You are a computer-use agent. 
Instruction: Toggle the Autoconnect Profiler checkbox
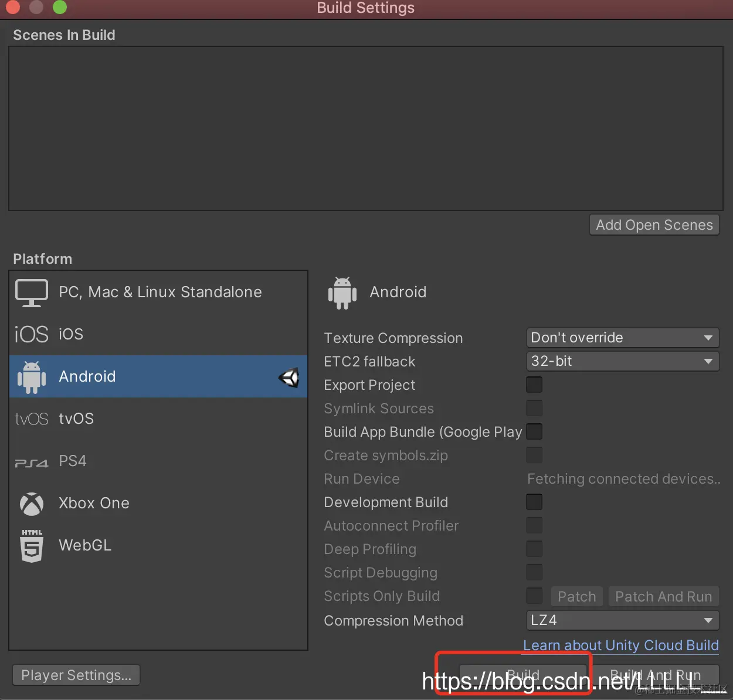coord(534,525)
